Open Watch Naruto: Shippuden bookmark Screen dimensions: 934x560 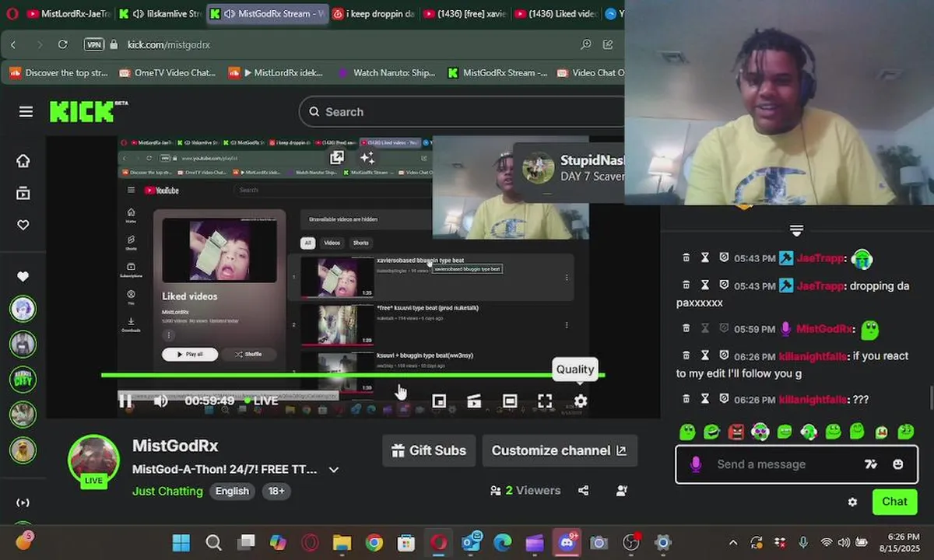coord(386,72)
